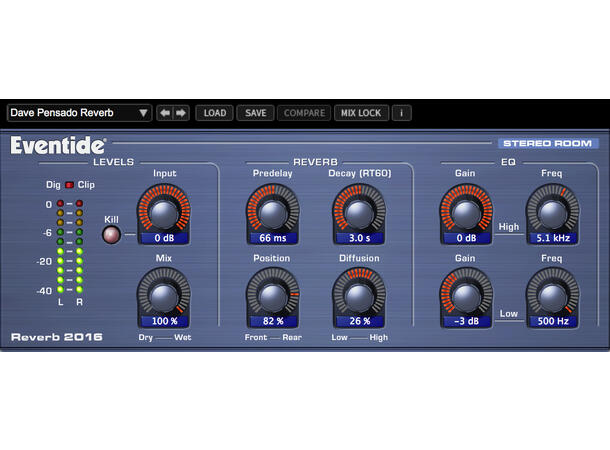This screenshot has width=610, height=450.
Task: Click the High Gain '0 dB' value field
Action: click(x=466, y=238)
